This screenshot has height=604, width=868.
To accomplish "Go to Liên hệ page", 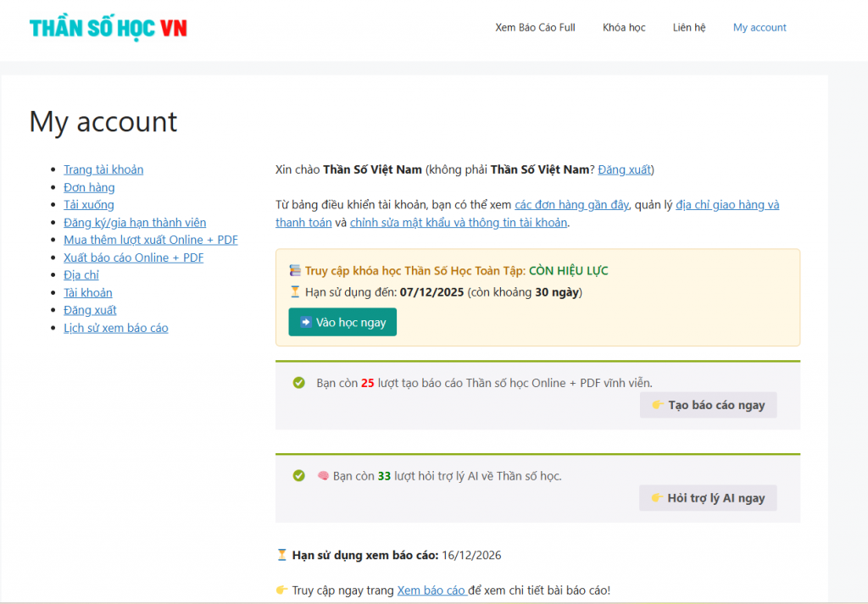I will pyautogui.click(x=688, y=28).
